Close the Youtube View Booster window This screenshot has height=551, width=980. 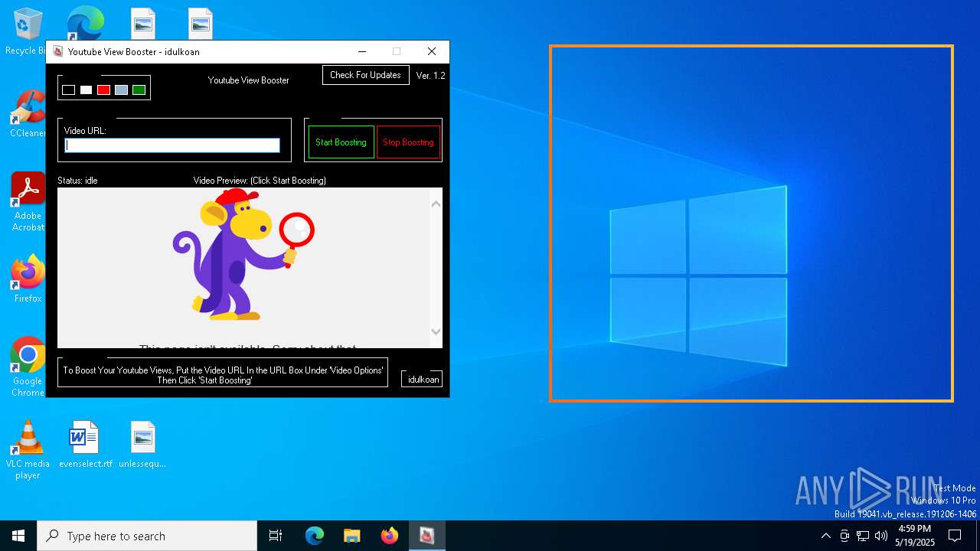pos(432,51)
